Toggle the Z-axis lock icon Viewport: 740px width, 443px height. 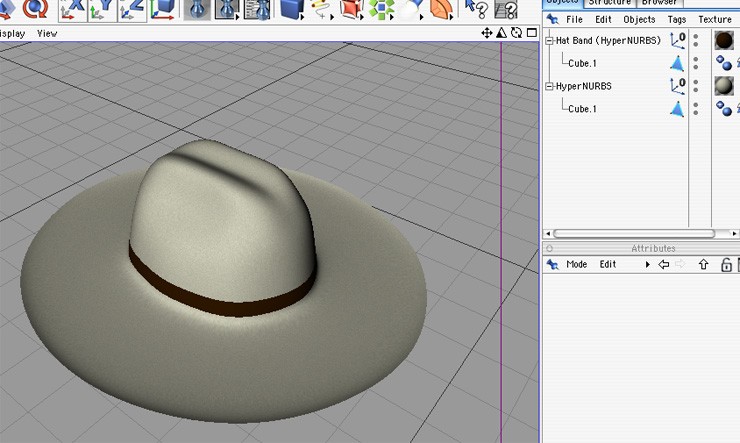pyautogui.click(x=133, y=9)
